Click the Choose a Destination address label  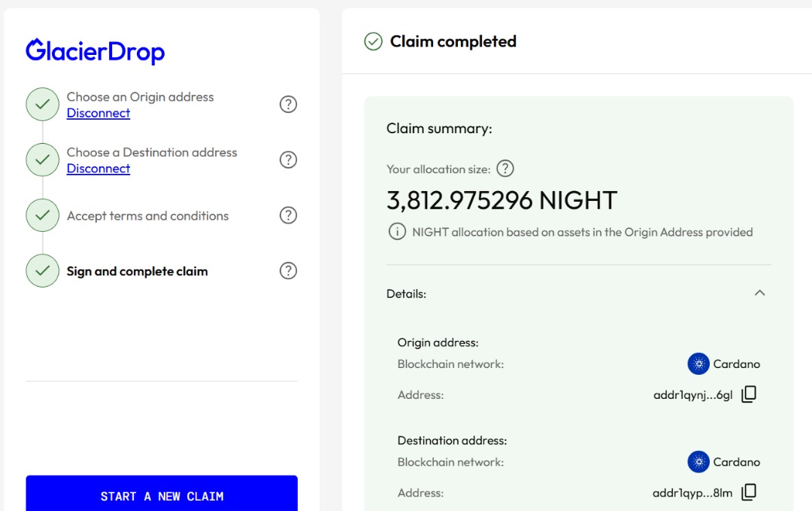(x=152, y=152)
